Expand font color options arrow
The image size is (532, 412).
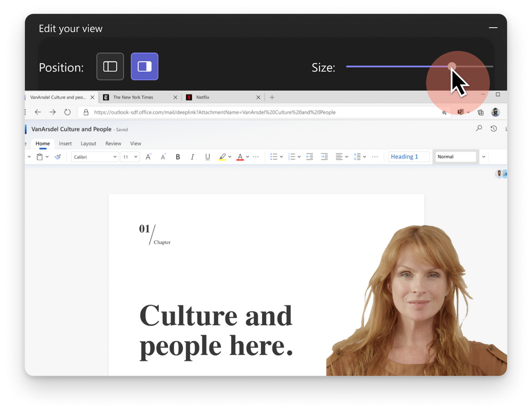point(248,157)
